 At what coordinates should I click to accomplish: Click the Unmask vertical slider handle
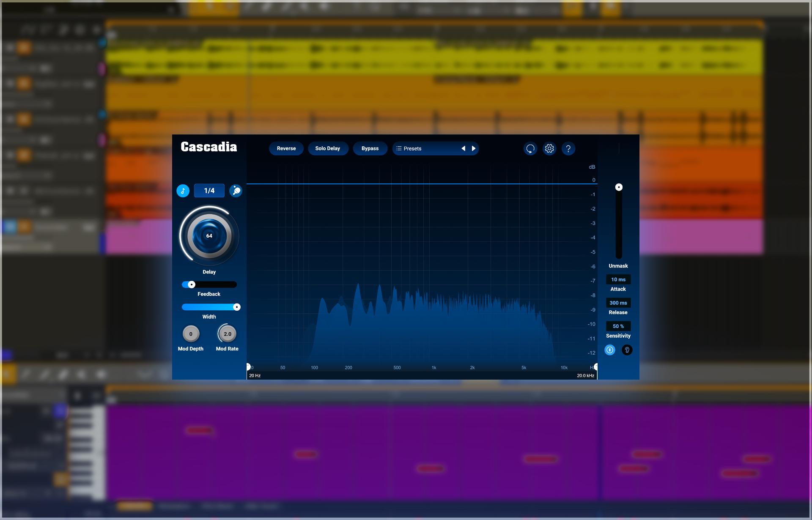click(x=619, y=187)
